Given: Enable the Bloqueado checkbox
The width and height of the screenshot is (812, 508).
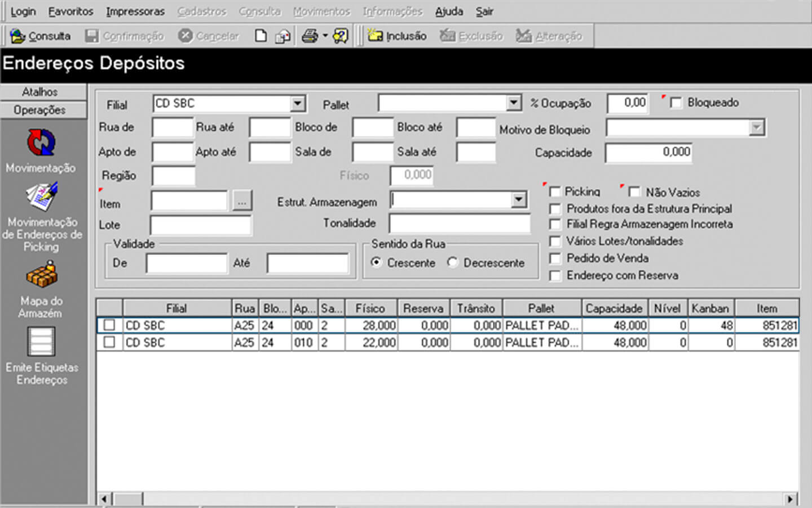Looking at the screenshot, I should (x=676, y=103).
